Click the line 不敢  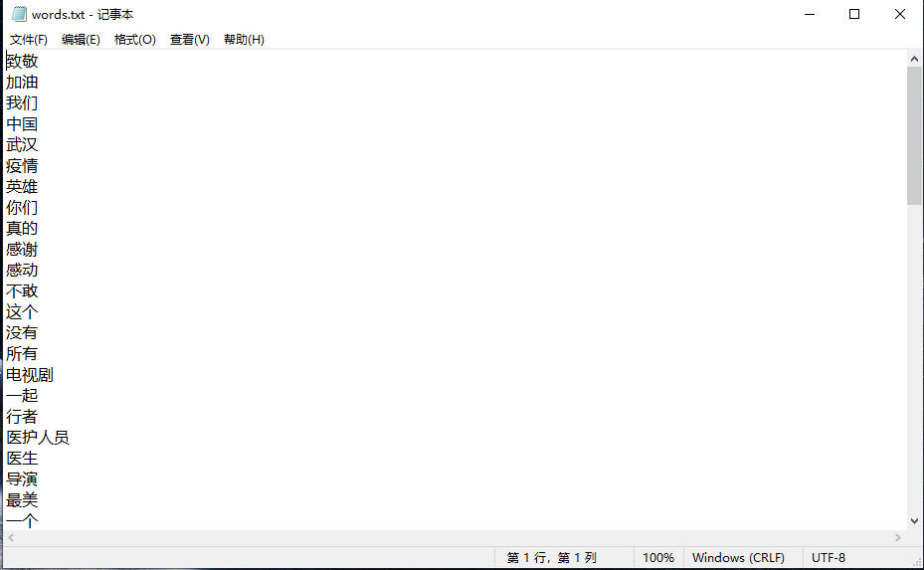point(22,291)
